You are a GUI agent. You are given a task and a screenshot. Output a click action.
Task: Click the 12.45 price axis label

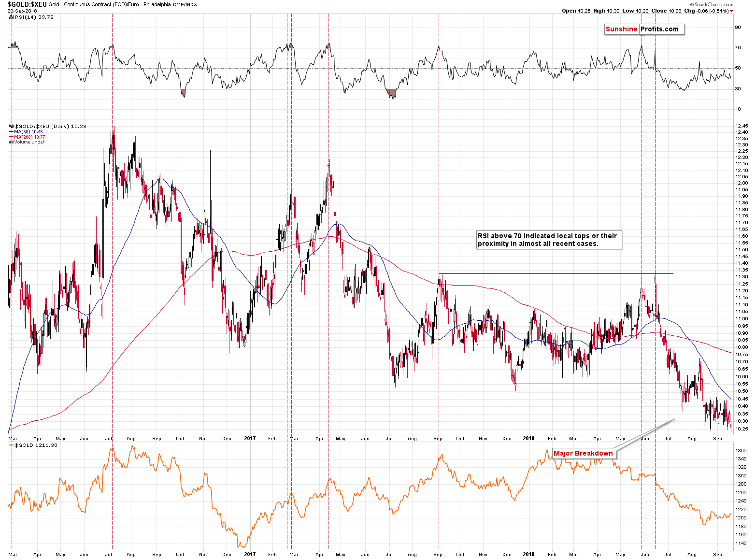pyautogui.click(x=741, y=126)
